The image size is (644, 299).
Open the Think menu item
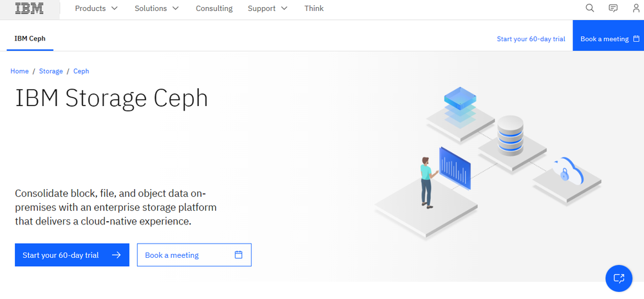[x=314, y=8]
